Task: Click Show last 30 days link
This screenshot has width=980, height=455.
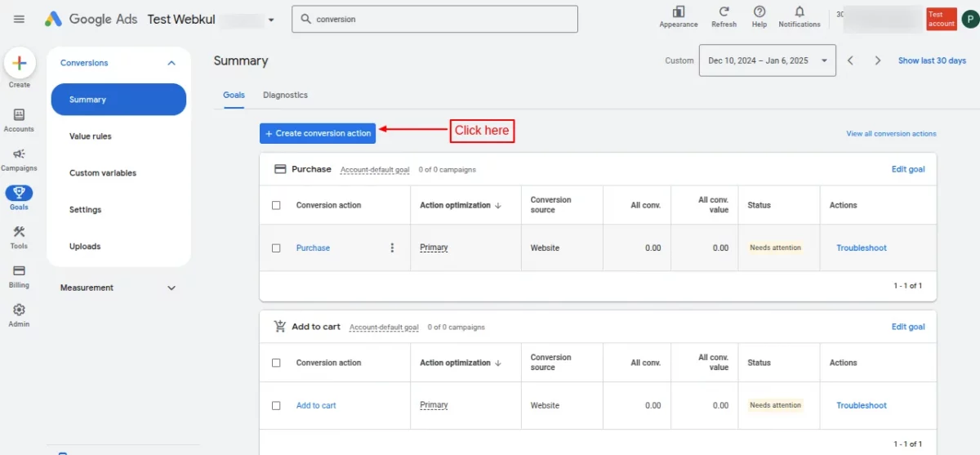Action: 932,60
